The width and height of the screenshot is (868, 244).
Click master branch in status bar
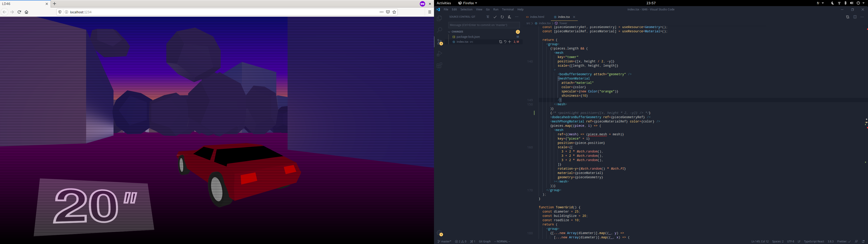point(444,241)
